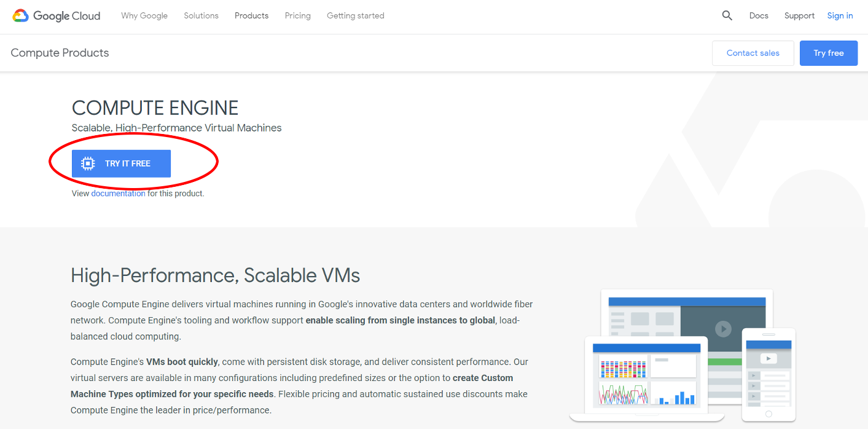Click the COMPUTE ENGINE title
This screenshot has width=868, height=429.
pyautogui.click(x=155, y=108)
